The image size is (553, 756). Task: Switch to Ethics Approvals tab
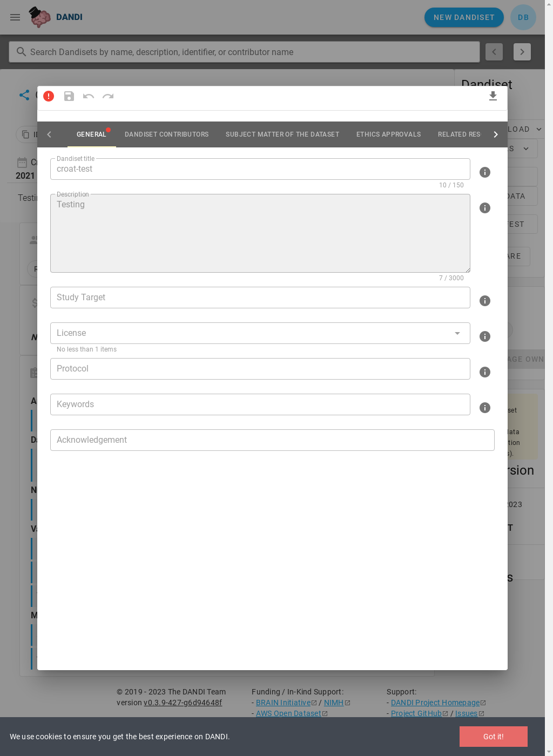[388, 134]
